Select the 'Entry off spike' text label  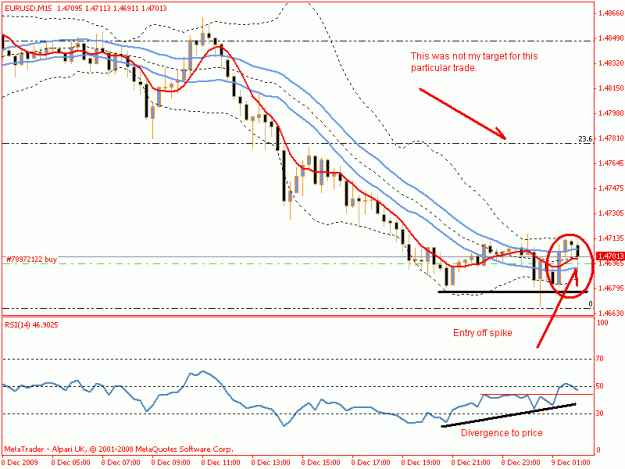[483, 333]
